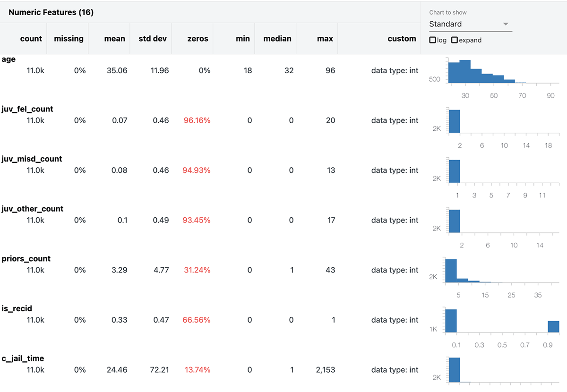The image size is (567, 392).
Task: Sort by the missing column header
Action: pyautogui.click(x=69, y=39)
